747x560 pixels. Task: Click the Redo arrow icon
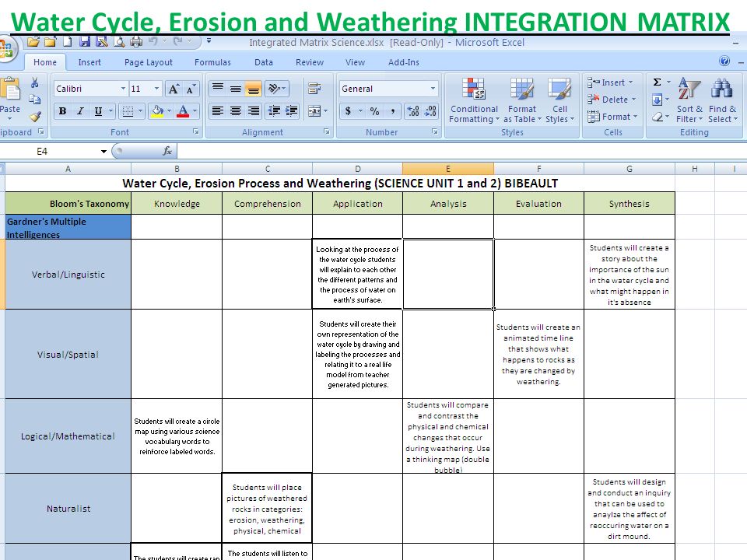coord(177,41)
